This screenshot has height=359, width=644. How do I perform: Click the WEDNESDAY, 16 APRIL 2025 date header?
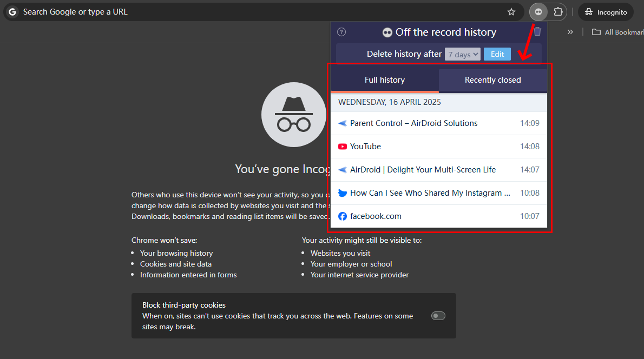[x=439, y=102]
